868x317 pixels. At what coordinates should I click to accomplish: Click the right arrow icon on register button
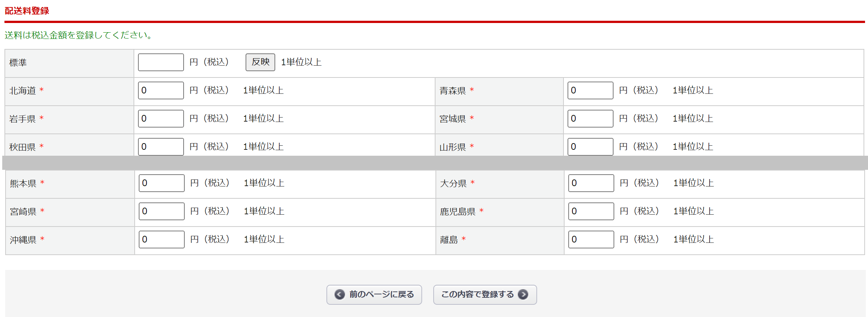[523, 294]
